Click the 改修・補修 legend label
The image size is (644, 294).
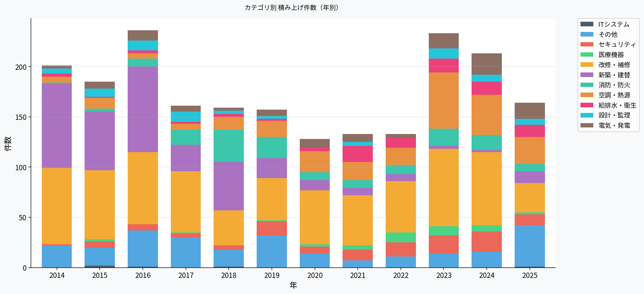614,65
